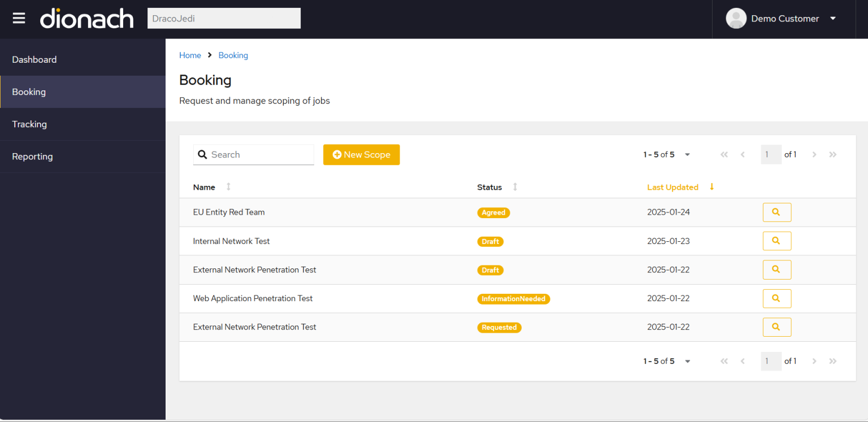The height and width of the screenshot is (422, 868).
Task: Navigate to Dashboard in sidebar
Action: pyautogui.click(x=34, y=59)
